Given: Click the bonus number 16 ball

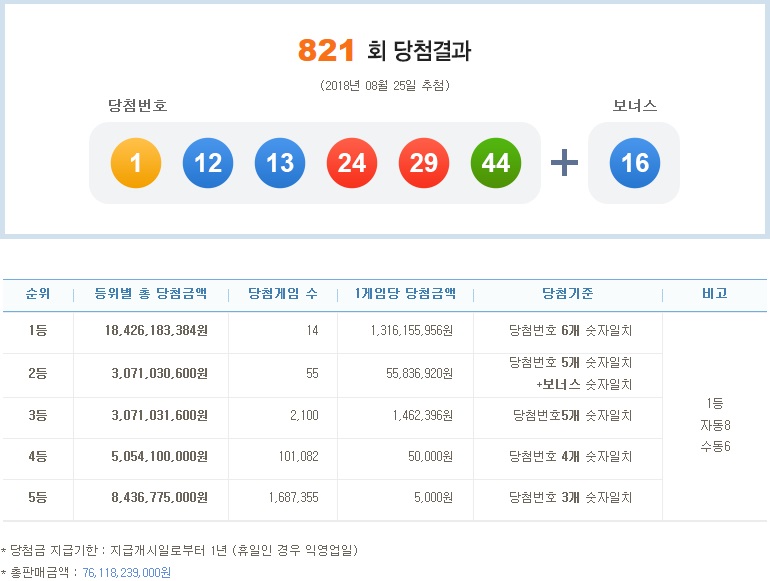Looking at the screenshot, I should pyautogui.click(x=635, y=163).
